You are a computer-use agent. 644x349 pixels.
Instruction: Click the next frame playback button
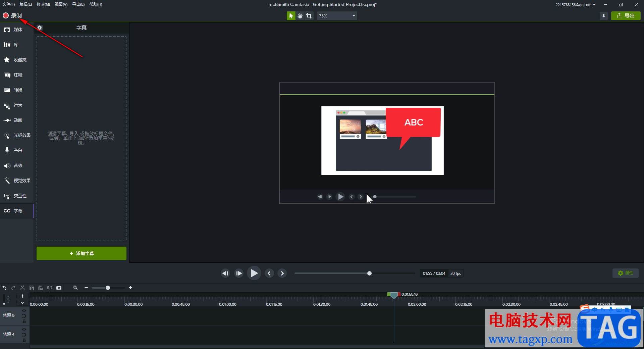[239, 273]
